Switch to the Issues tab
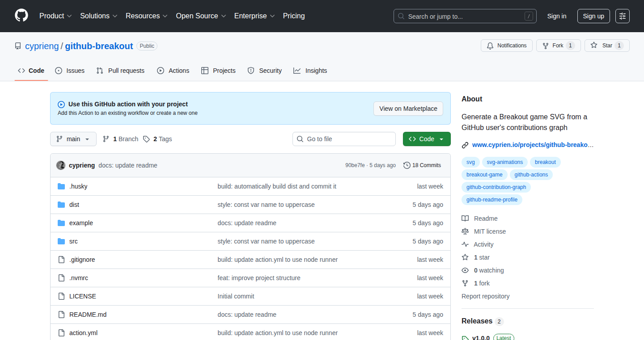This screenshot has height=340, width=644. tap(70, 71)
